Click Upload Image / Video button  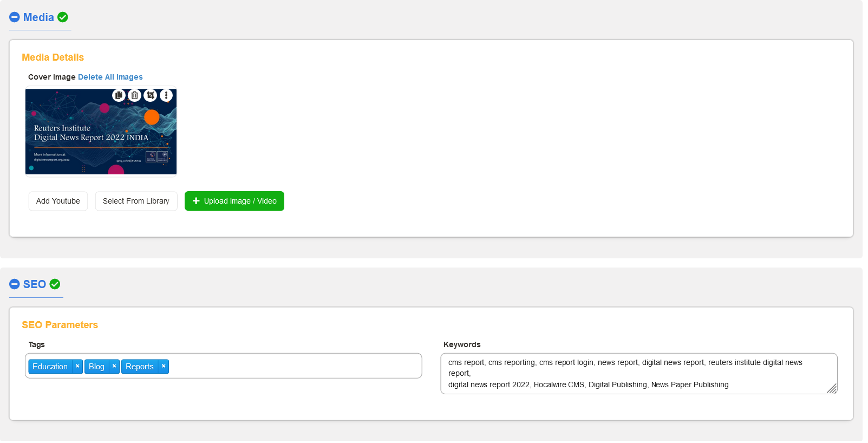pos(234,201)
